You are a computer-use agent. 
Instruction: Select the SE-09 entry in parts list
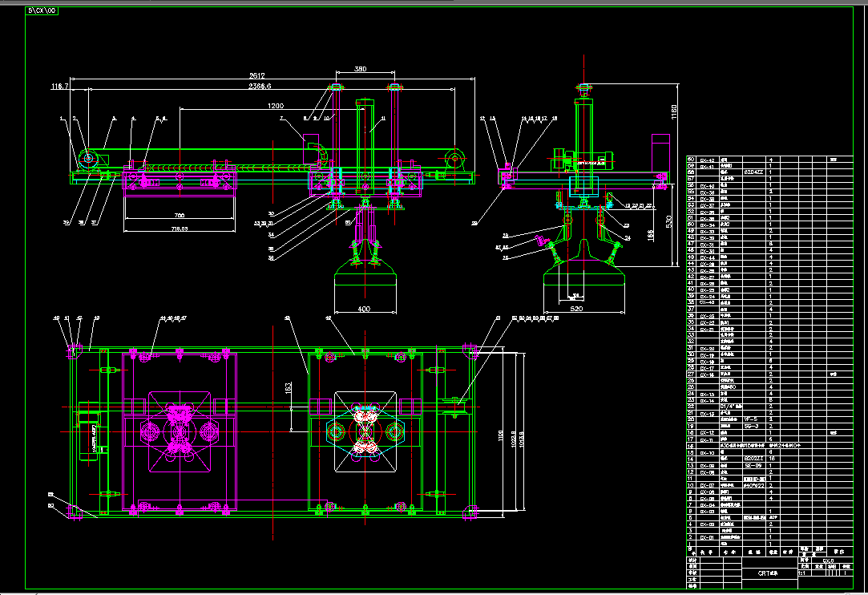coord(751,465)
